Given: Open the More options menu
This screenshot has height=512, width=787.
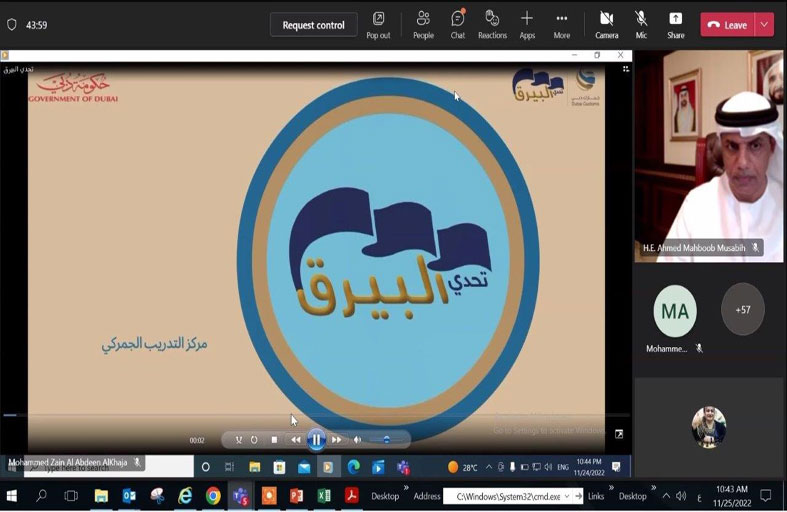Looking at the screenshot, I should 562,24.
